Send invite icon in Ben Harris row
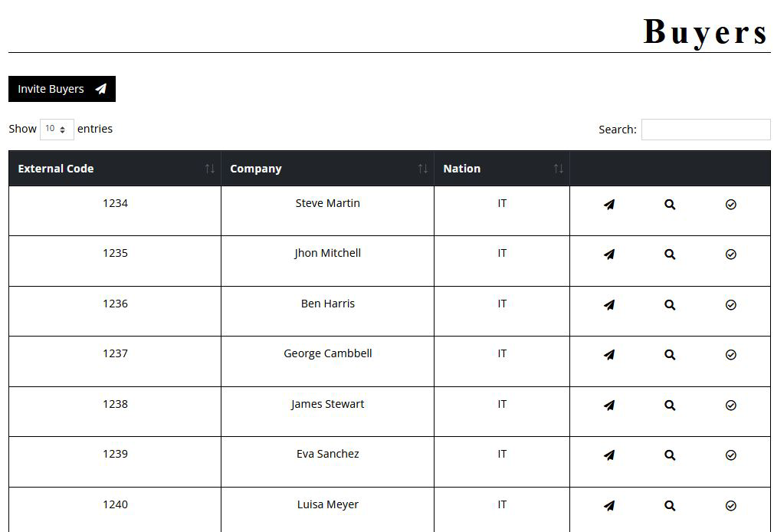Screen dimensions: 774x532 (609, 305)
